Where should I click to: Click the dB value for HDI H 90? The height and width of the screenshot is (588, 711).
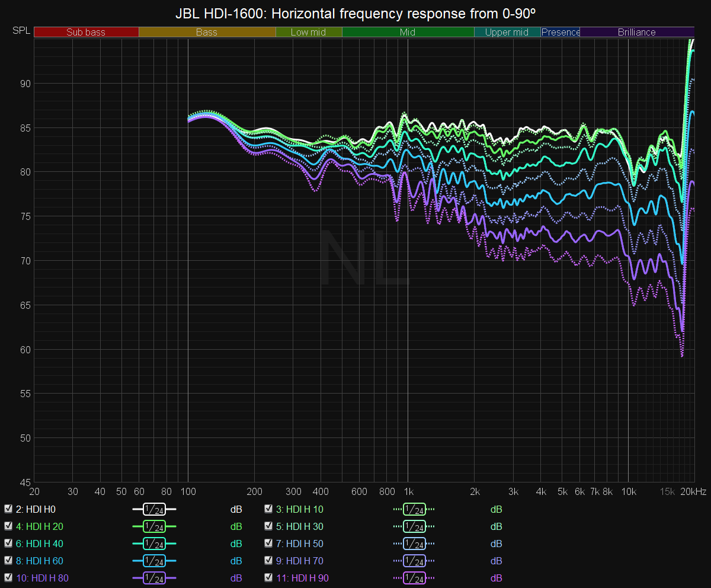click(x=497, y=578)
